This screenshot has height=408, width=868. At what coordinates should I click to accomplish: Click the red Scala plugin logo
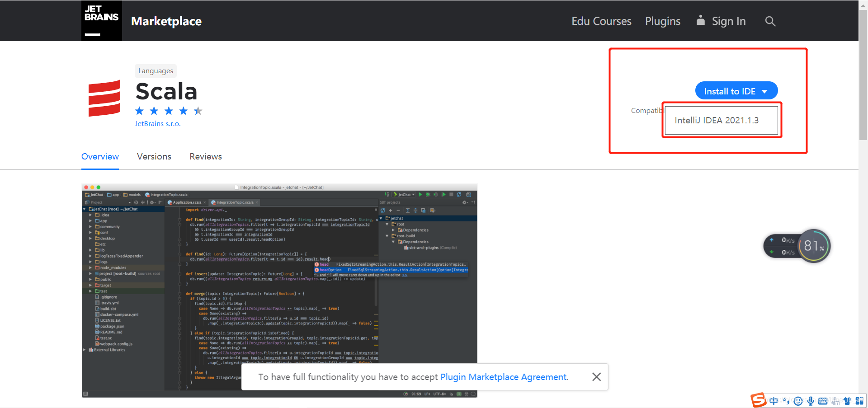tap(104, 98)
